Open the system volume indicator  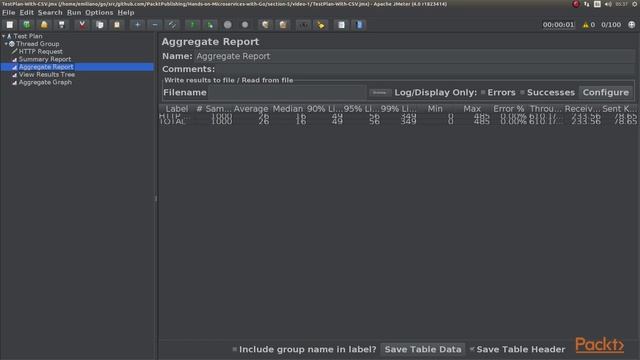point(608,4)
